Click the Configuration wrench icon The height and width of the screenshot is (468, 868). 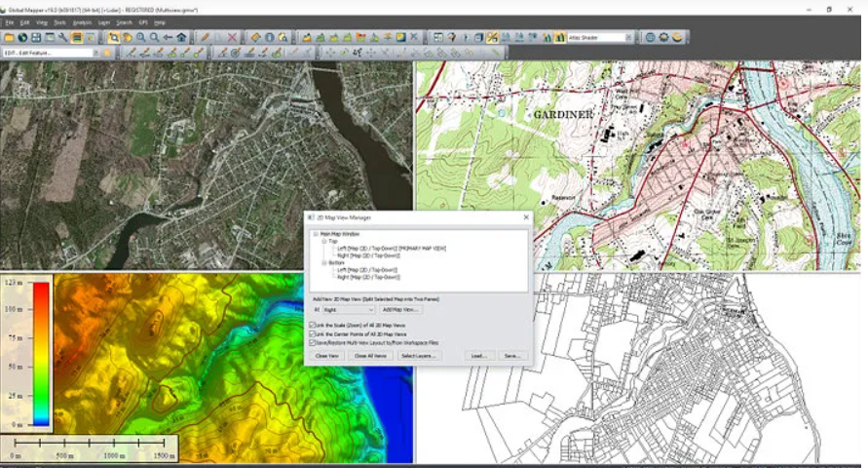point(63,38)
